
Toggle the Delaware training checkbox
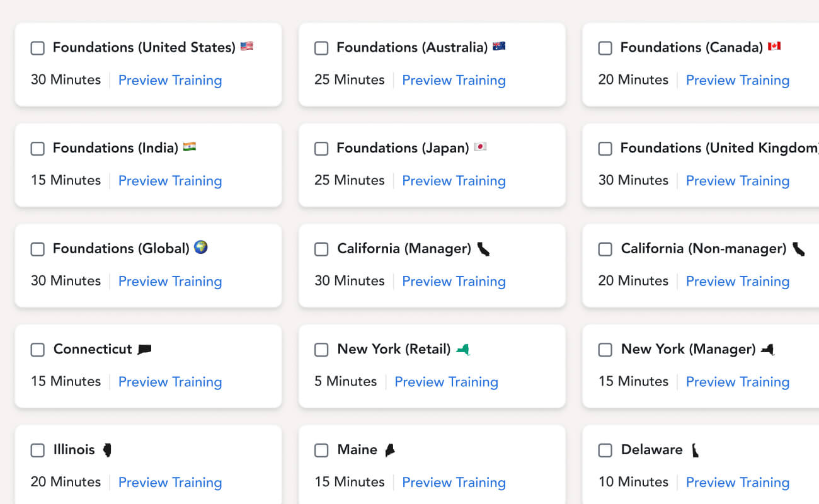click(605, 450)
